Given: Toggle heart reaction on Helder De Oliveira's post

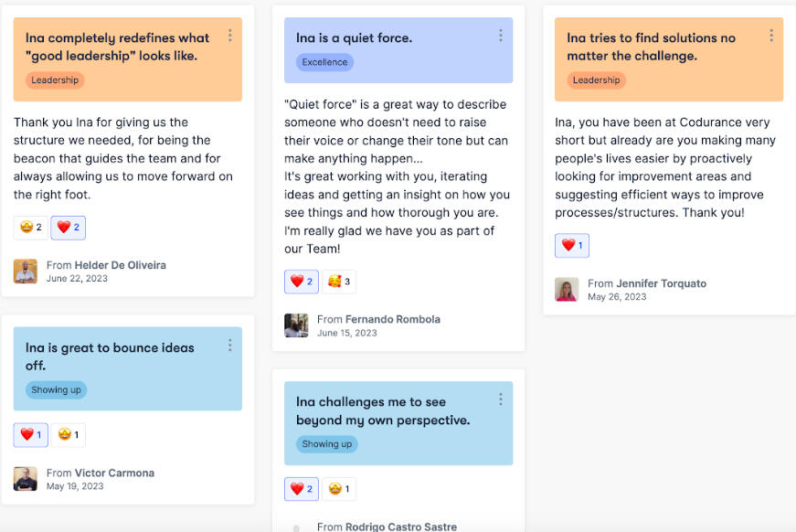Looking at the screenshot, I should 69,228.
